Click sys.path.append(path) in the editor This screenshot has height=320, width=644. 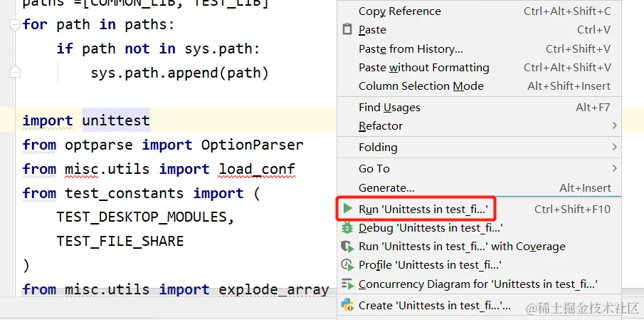coord(179,73)
